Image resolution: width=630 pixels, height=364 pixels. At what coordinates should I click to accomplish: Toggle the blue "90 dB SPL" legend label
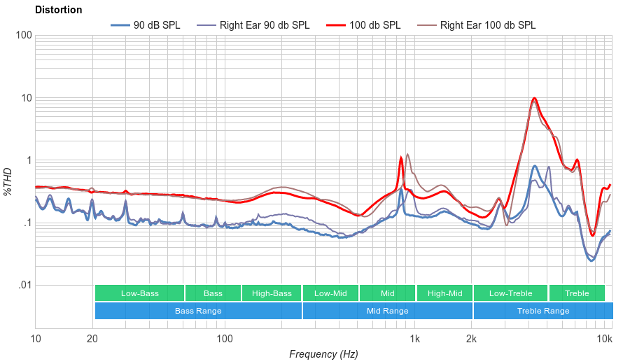(156, 25)
